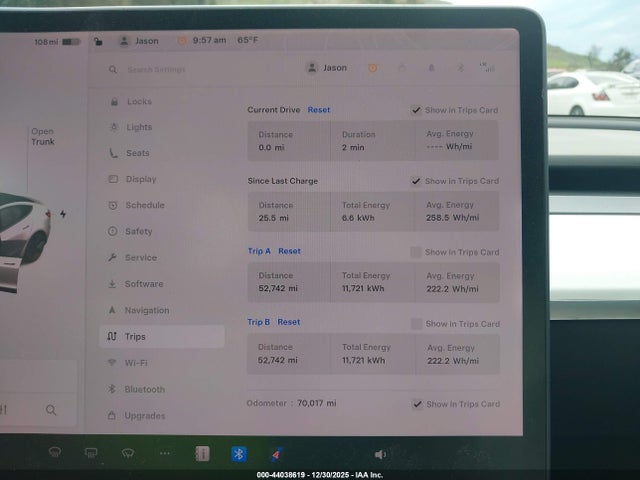
Task: Open the Bluetooth app in bottom bar
Action: (x=239, y=454)
